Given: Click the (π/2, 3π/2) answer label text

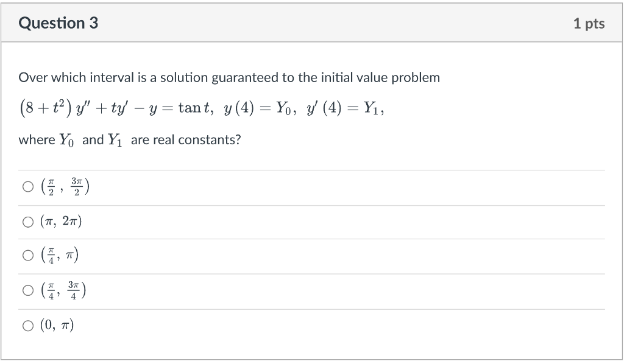Looking at the screenshot, I should pyautogui.click(x=65, y=187).
